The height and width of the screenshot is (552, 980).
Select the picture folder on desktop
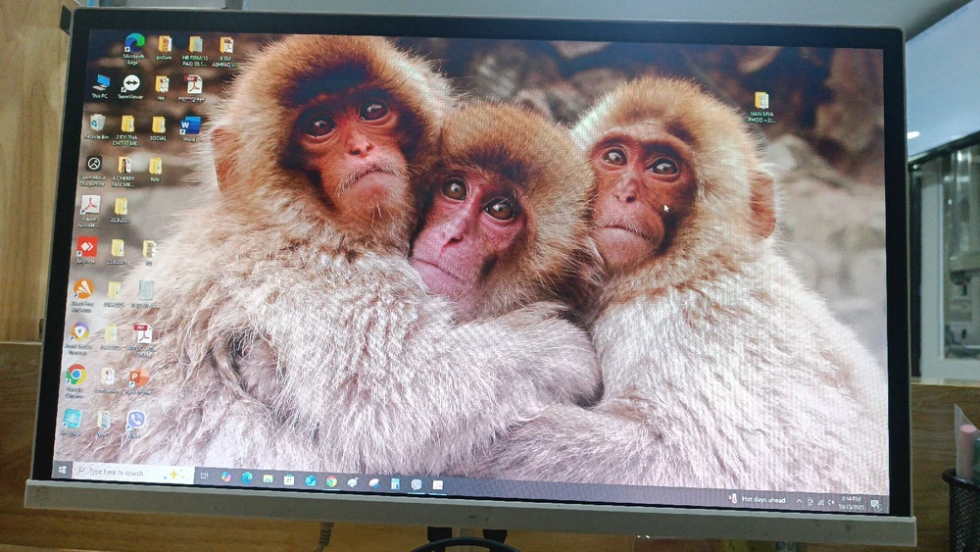pyautogui.click(x=165, y=45)
